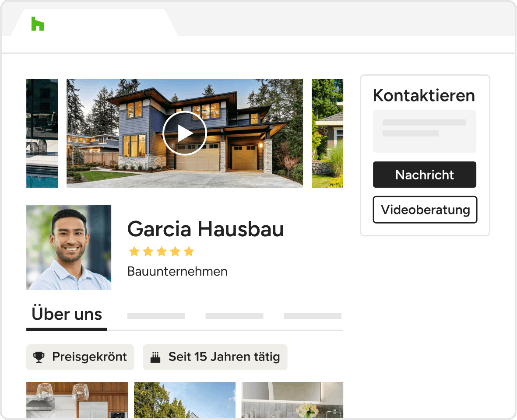The height and width of the screenshot is (420, 517).
Task: Open the project thumbnail with blue sky
Action: pyautogui.click(x=185, y=400)
